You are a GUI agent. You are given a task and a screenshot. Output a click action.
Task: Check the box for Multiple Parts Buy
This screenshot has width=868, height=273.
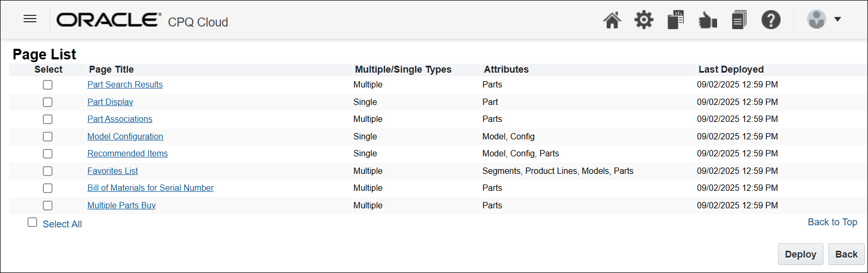click(48, 206)
